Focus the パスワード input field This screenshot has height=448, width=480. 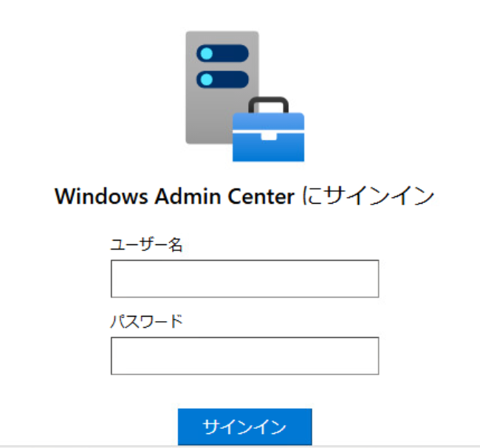244,356
